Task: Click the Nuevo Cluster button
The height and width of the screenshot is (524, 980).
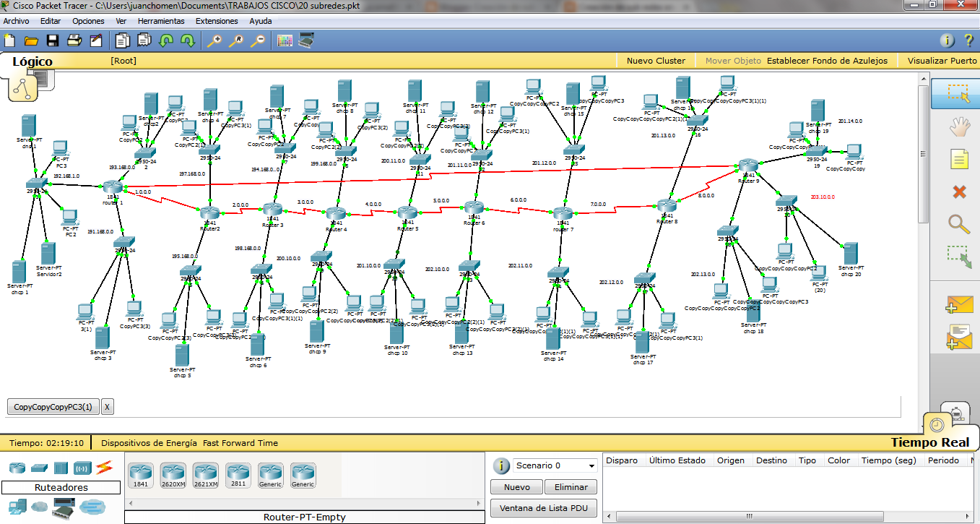Action: pos(654,61)
